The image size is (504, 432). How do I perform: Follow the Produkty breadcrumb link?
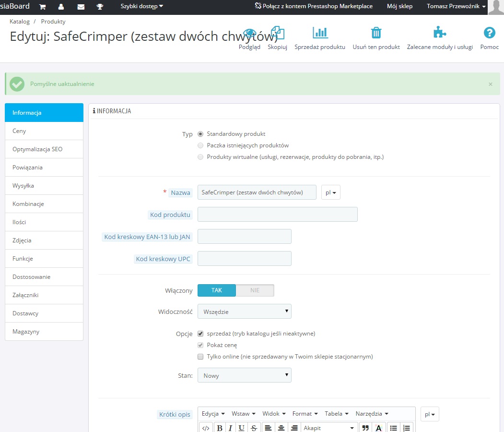[53, 22]
